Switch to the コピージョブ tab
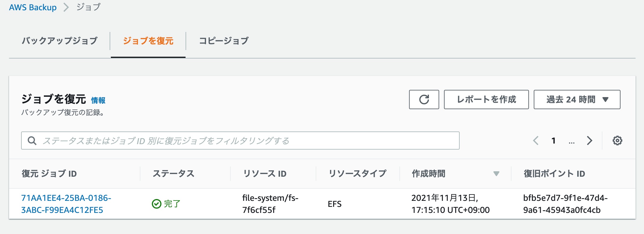Screen dimensions: 644x234 pos(224,41)
